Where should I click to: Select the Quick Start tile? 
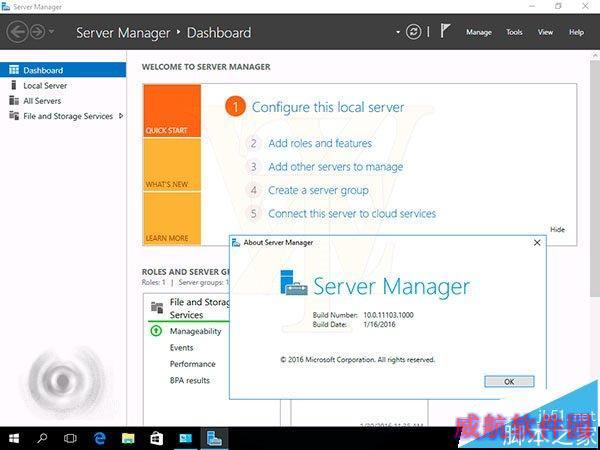click(172, 111)
